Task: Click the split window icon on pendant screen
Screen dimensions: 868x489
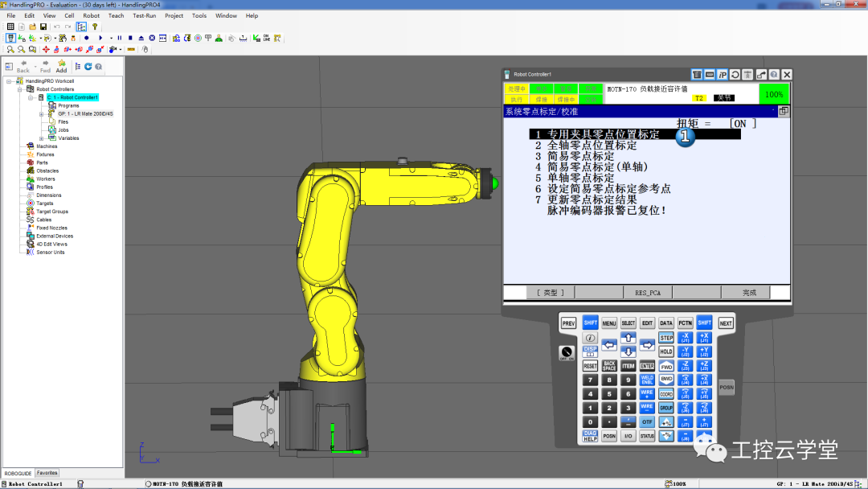Action: (784, 111)
